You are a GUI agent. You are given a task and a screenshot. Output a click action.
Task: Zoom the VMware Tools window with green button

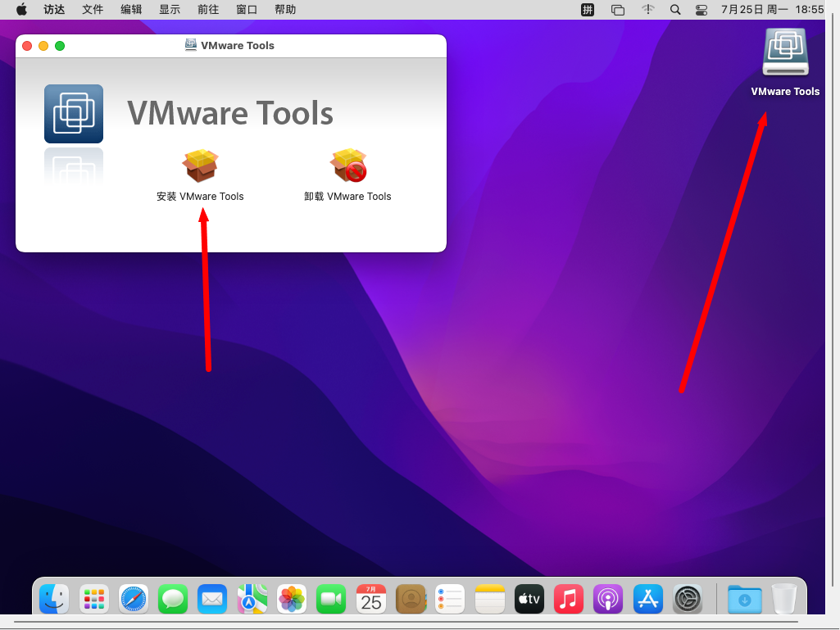click(x=60, y=46)
